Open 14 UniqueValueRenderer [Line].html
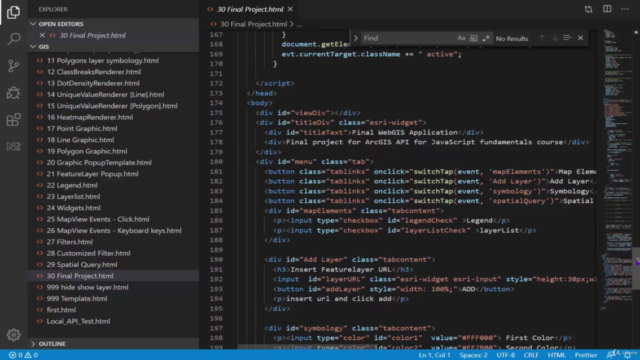The image size is (640, 360). (105, 95)
